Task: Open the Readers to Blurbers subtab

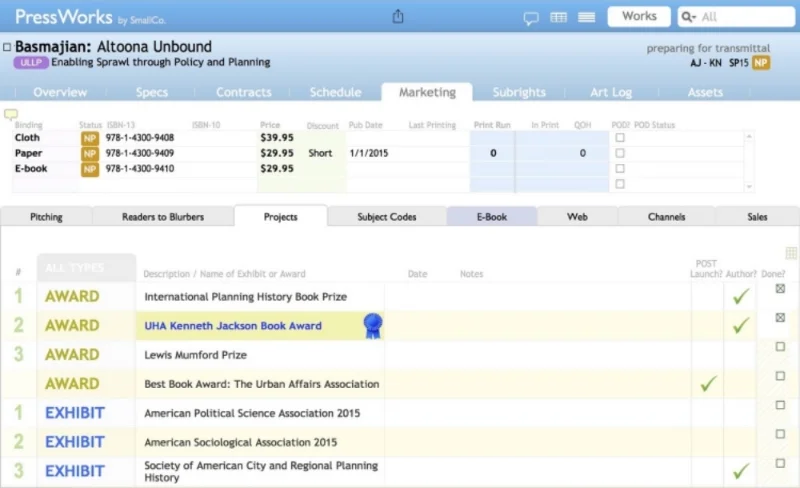Action: pyautogui.click(x=163, y=217)
